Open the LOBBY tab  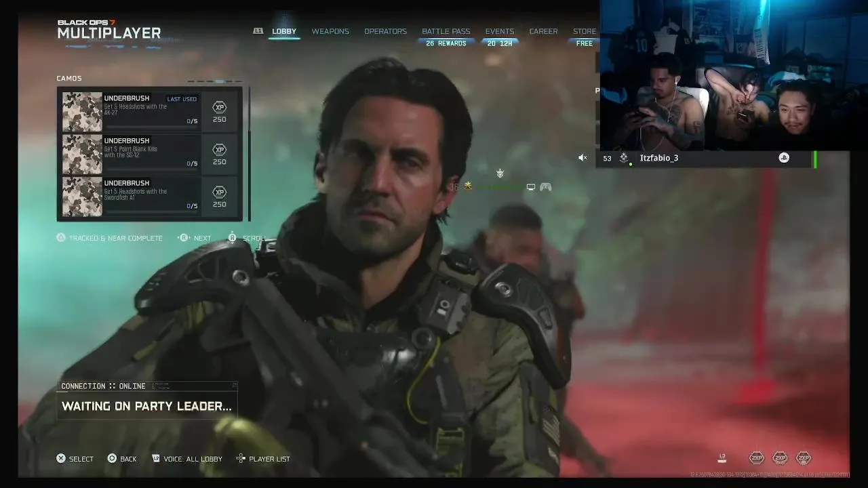coord(284,31)
